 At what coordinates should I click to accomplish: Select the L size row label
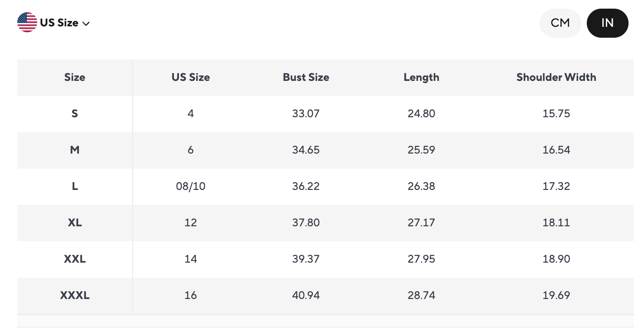pyautogui.click(x=75, y=186)
